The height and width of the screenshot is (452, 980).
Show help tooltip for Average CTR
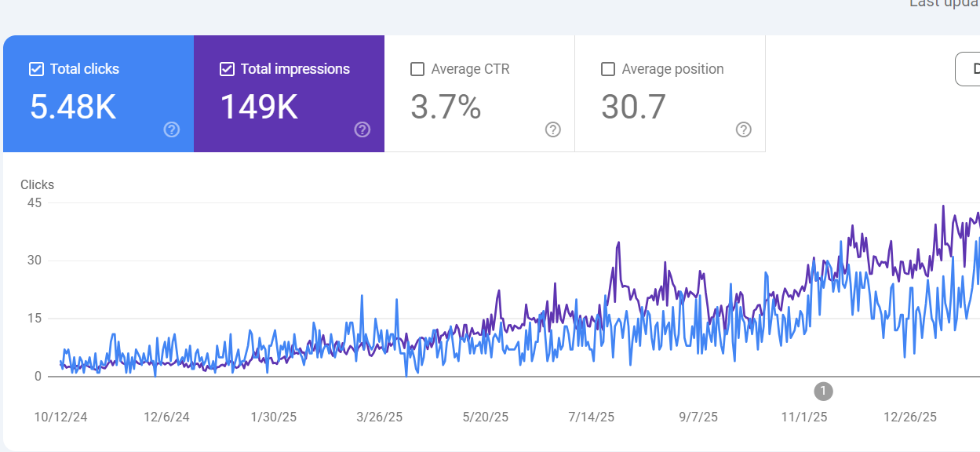[553, 129]
